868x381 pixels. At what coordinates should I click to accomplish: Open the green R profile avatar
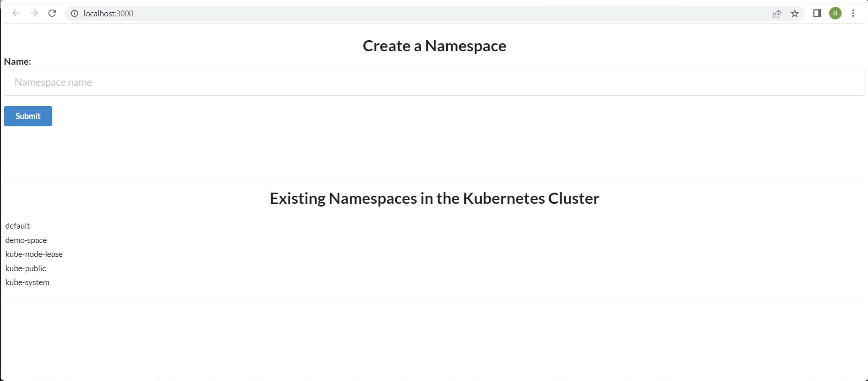835,13
